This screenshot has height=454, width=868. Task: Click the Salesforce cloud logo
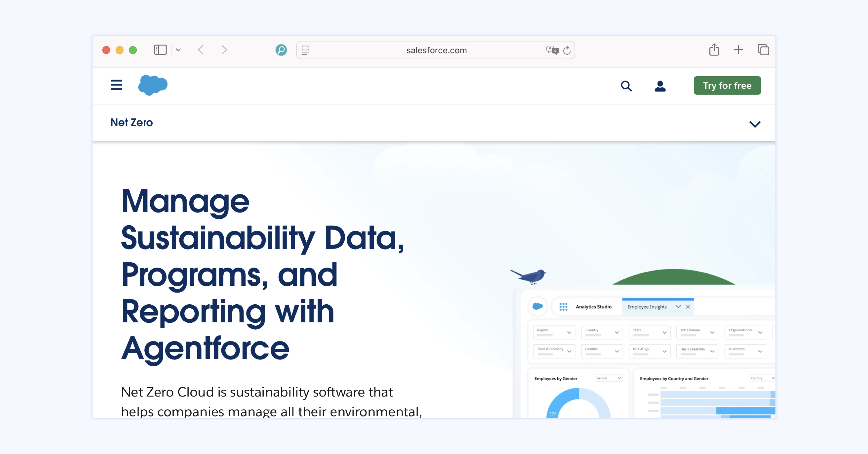[x=153, y=85]
